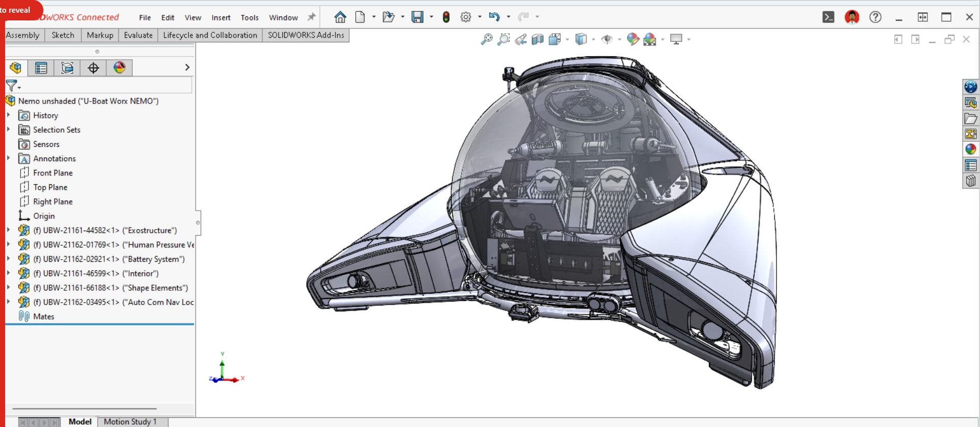Activate Zoom to Area tool
The height and width of the screenshot is (427, 980).
pyautogui.click(x=504, y=39)
